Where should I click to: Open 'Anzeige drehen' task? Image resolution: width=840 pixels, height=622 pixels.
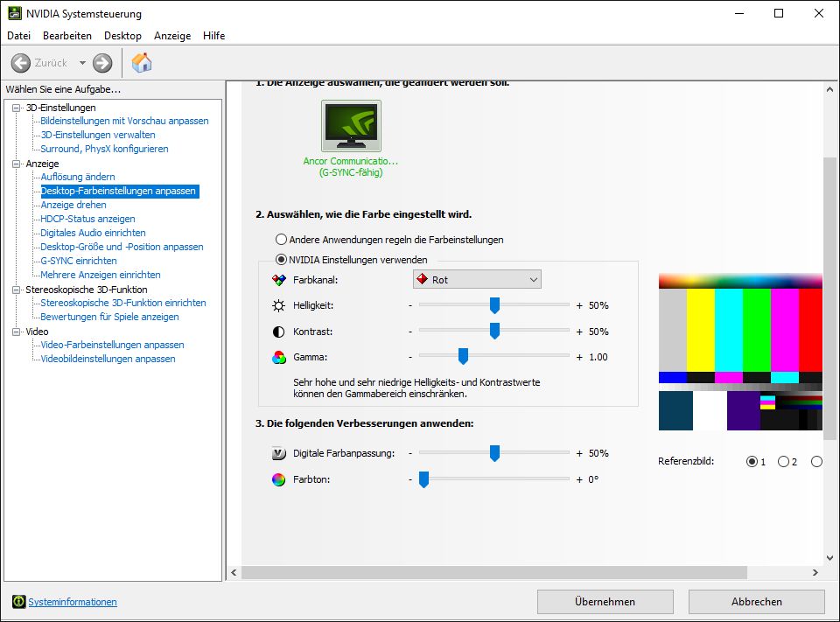coord(73,205)
